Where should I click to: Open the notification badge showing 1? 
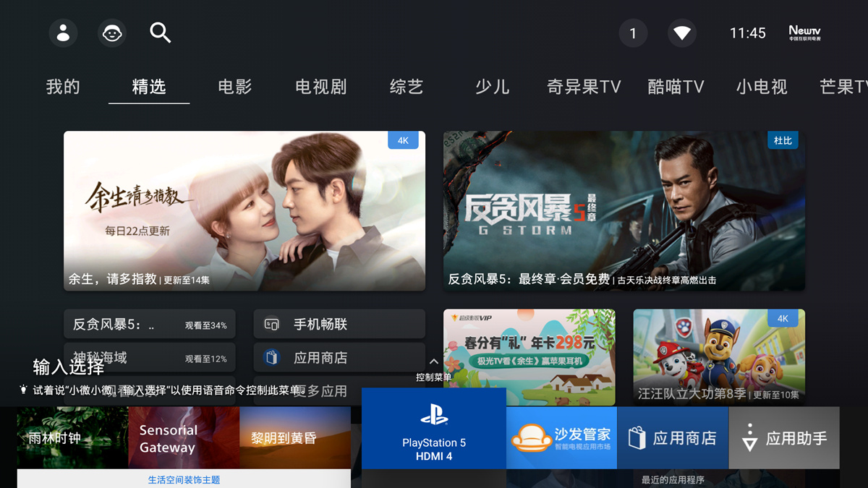633,33
